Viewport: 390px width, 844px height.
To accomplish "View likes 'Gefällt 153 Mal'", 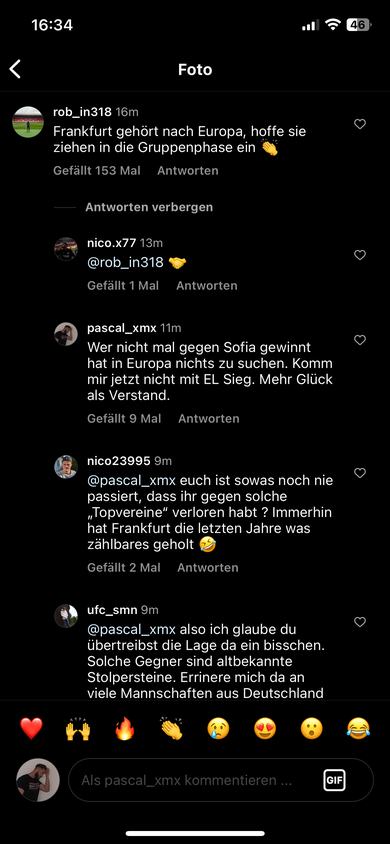I will pos(97,171).
